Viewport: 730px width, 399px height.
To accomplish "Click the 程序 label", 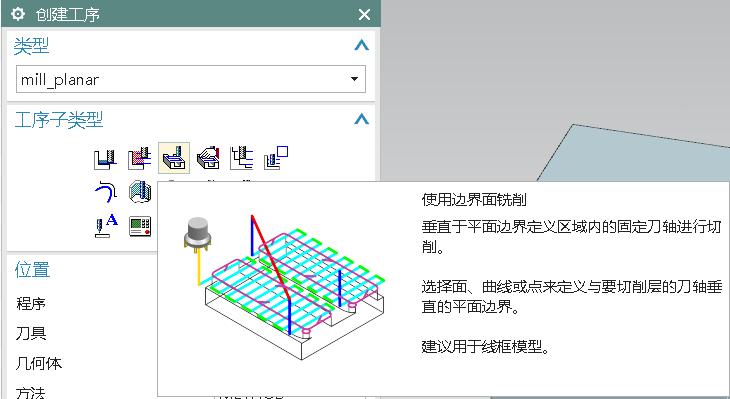I will (x=31, y=304).
